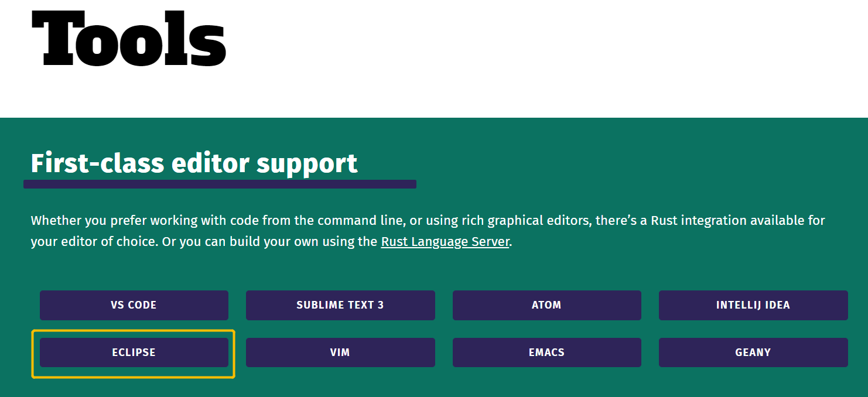
Task: Pick Emacs in the editor grid
Action: coord(546,352)
